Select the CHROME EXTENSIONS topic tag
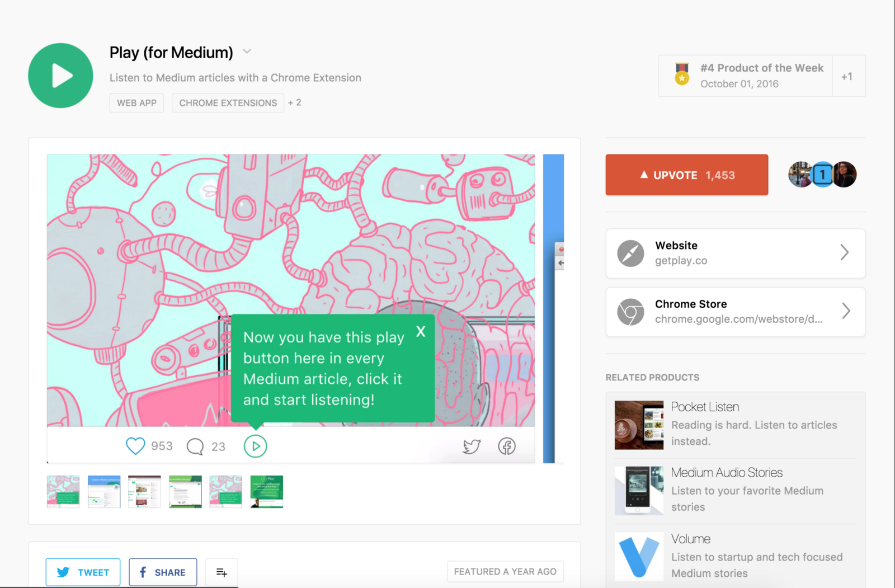Image resolution: width=895 pixels, height=588 pixels. click(228, 103)
